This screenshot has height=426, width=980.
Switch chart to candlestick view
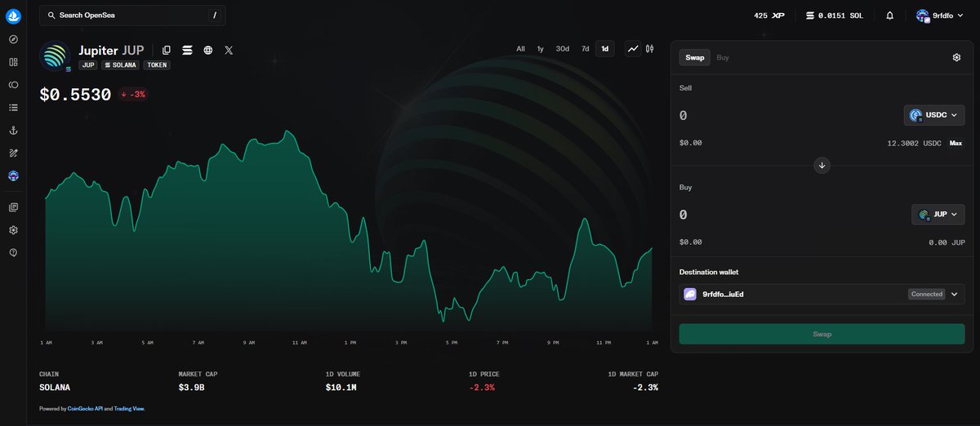[x=650, y=49]
